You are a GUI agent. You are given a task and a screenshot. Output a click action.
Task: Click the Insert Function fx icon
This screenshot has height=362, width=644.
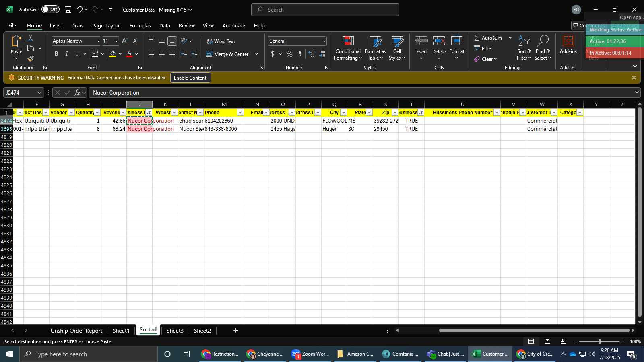77,93
